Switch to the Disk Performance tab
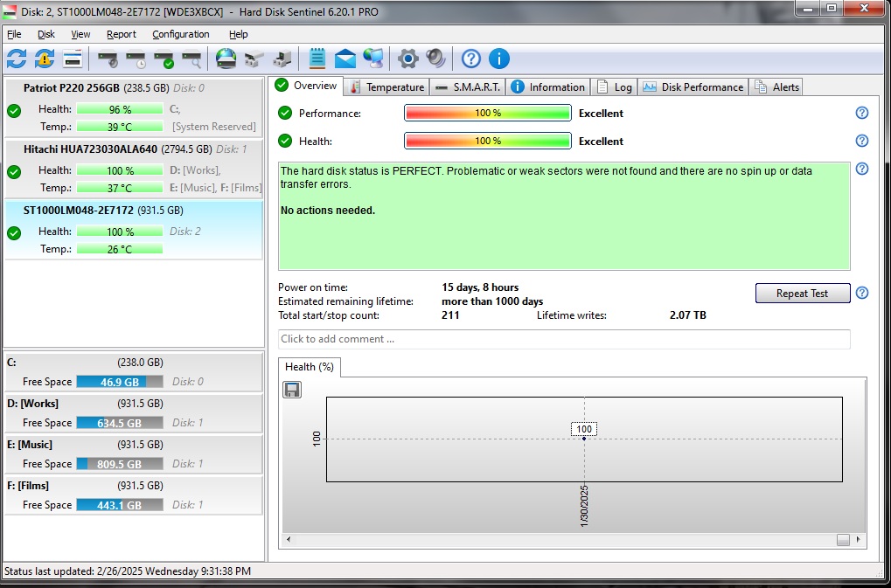Screen dimensions: 891x588 (693, 86)
